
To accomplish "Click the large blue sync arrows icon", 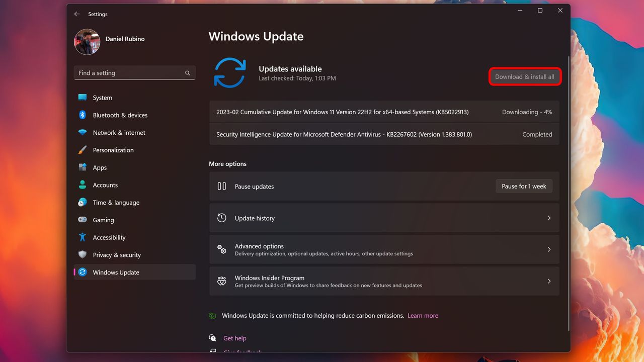I will pyautogui.click(x=230, y=73).
